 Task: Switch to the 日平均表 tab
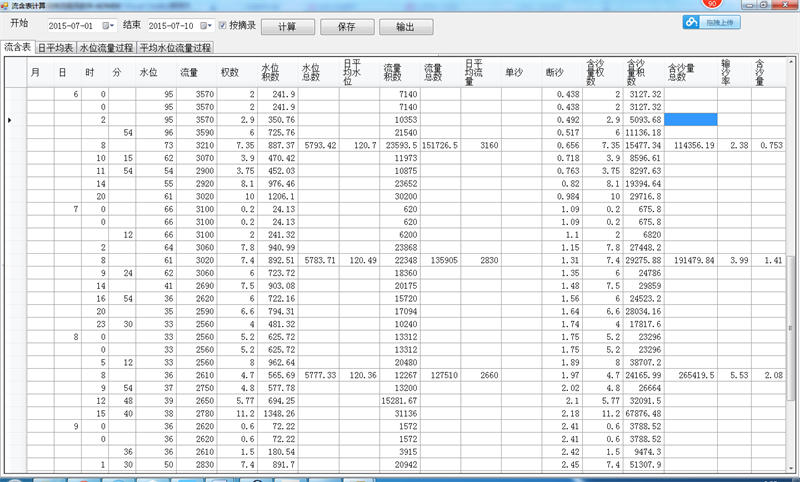pyautogui.click(x=55, y=47)
